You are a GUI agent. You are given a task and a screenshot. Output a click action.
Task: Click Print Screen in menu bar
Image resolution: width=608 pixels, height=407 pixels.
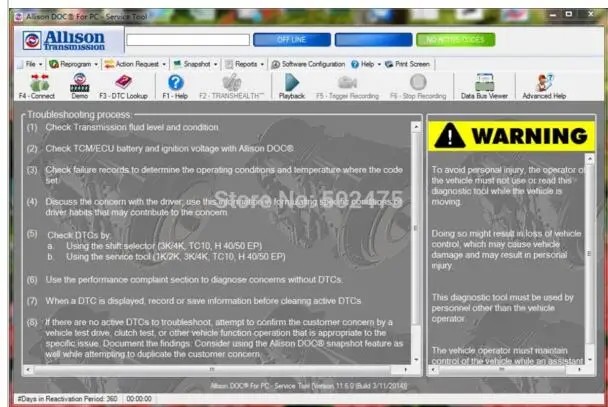click(x=408, y=64)
